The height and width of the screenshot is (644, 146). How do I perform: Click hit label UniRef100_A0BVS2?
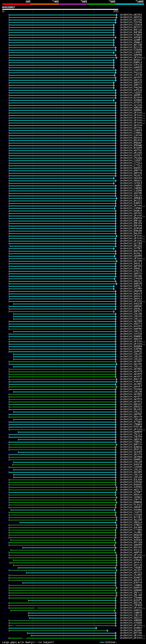tap(131, 610)
